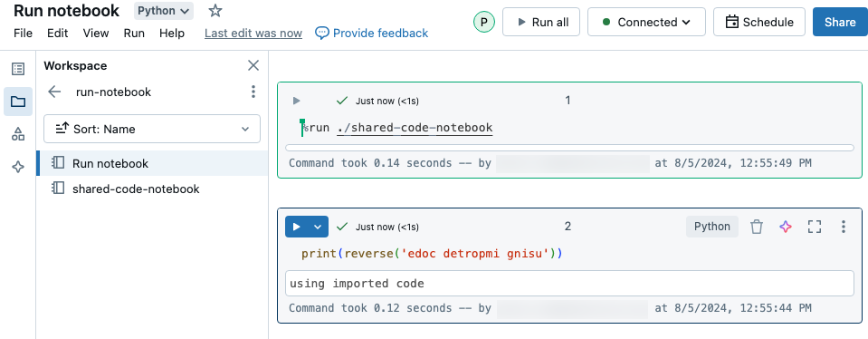
Task: Select the Workspace folder sidebar icon
Action: pos(18,102)
